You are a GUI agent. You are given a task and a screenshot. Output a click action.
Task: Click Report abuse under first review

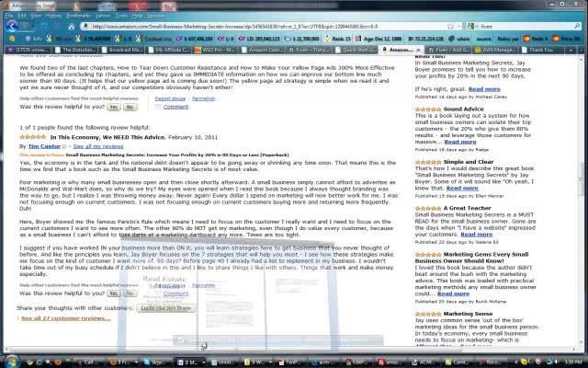point(170,98)
